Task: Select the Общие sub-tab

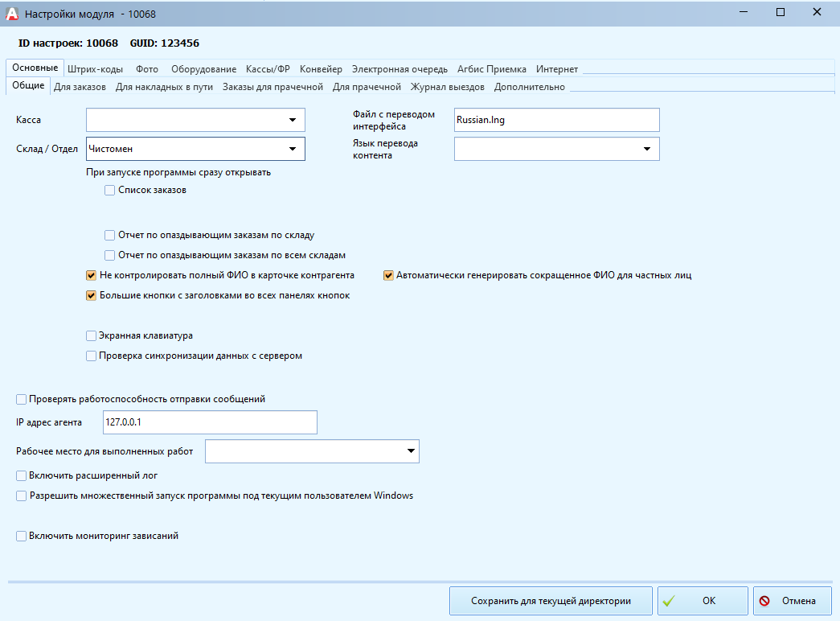Action: 28,85
